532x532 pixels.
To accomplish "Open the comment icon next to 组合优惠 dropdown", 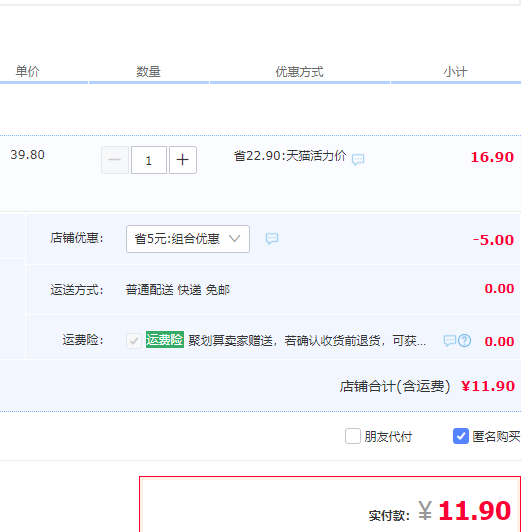I will [272, 239].
